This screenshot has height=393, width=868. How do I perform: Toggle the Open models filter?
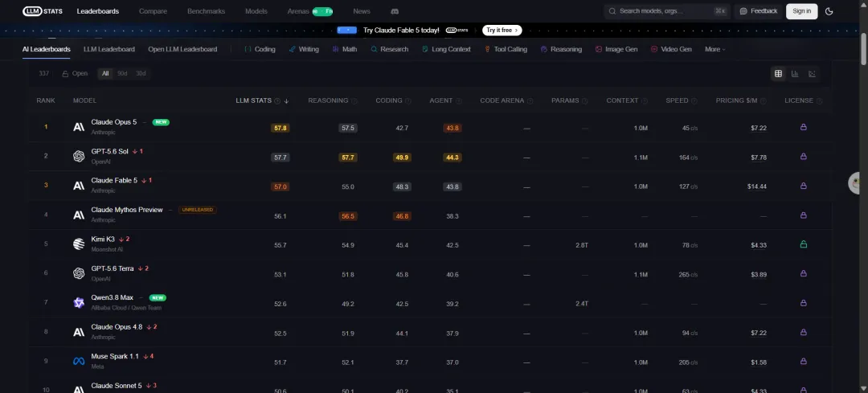tap(75, 74)
